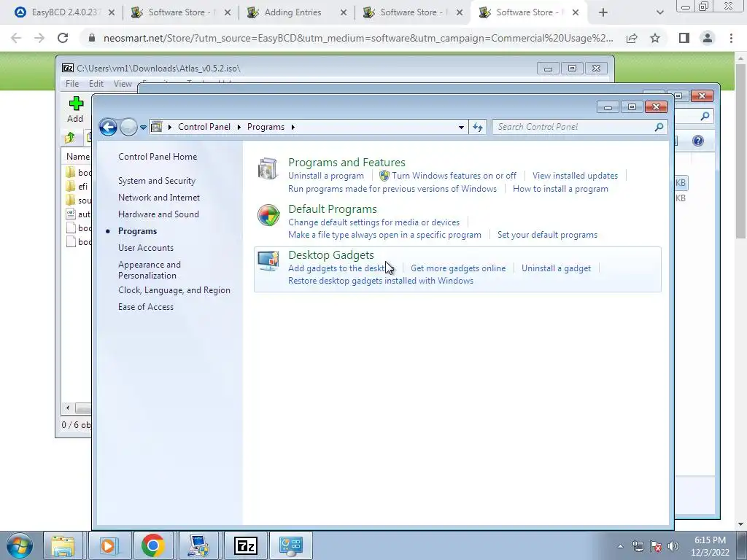The image size is (747, 560).
Task: Open the Edit menu in 7-Zip
Action: (x=96, y=83)
